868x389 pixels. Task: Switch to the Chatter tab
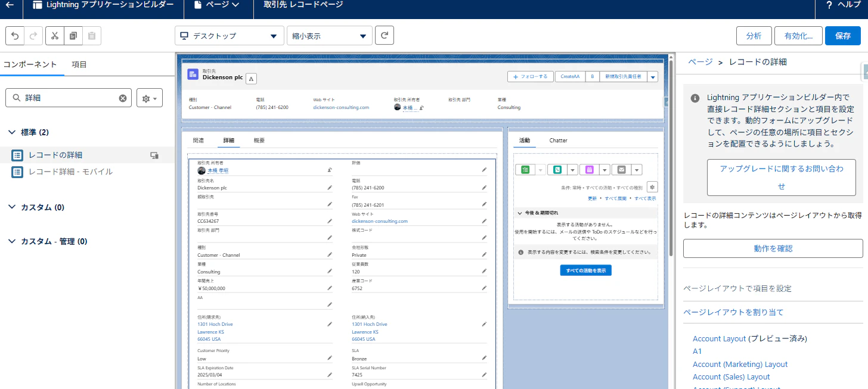click(x=559, y=141)
